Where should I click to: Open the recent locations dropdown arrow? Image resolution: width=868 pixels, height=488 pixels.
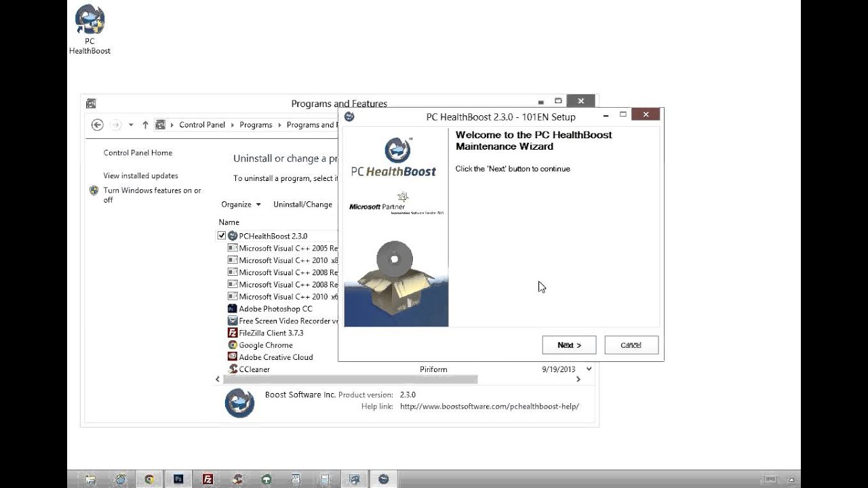pyautogui.click(x=131, y=125)
